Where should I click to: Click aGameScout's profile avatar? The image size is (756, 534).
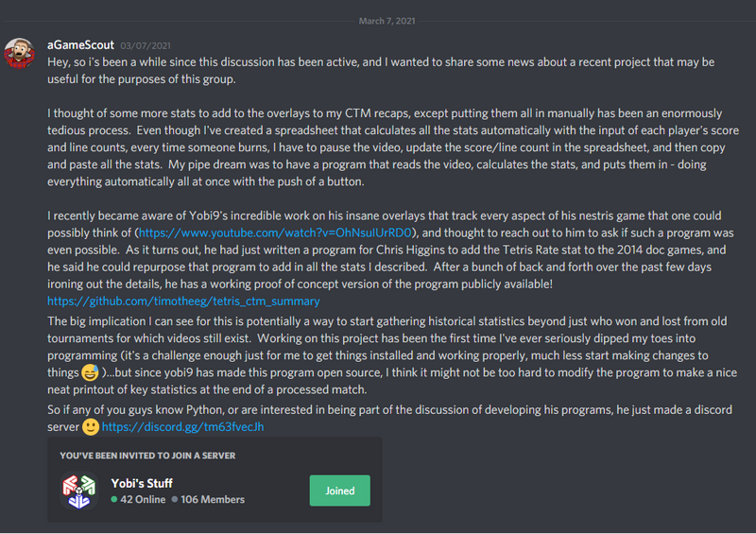tap(19, 53)
